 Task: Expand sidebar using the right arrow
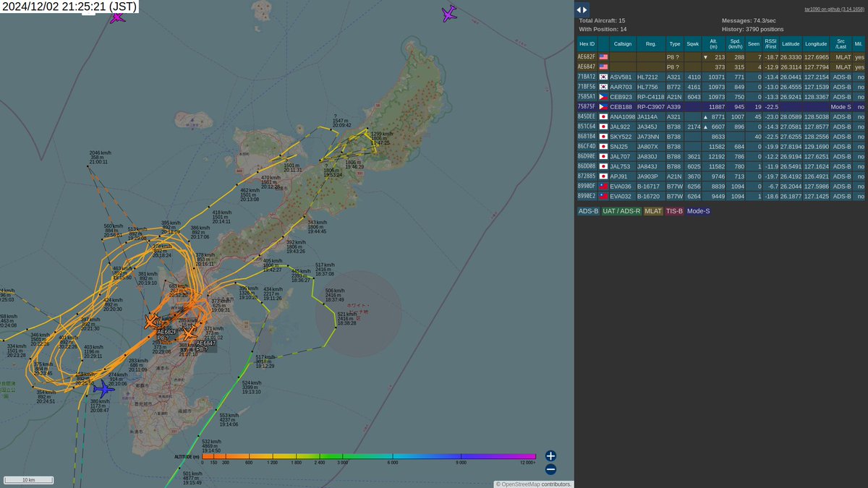[586, 9]
